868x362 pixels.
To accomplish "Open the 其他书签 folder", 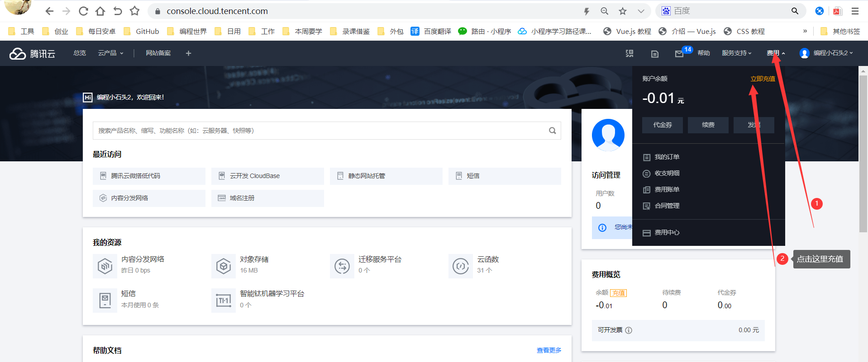I will 840,31.
